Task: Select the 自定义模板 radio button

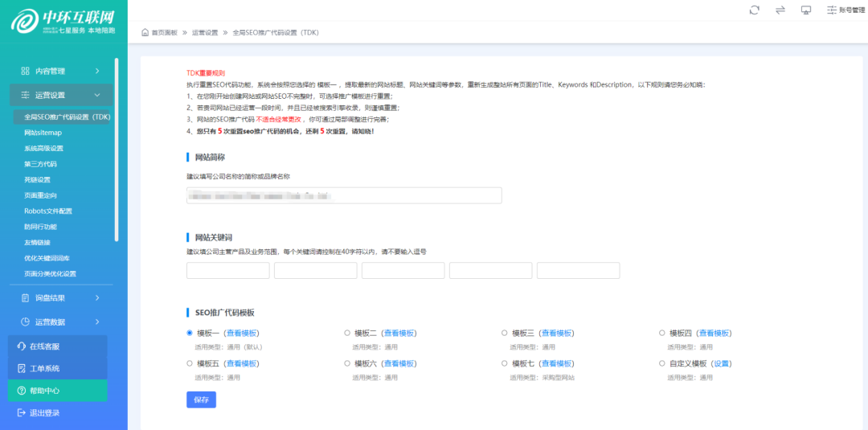Action: [x=662, y=363]
